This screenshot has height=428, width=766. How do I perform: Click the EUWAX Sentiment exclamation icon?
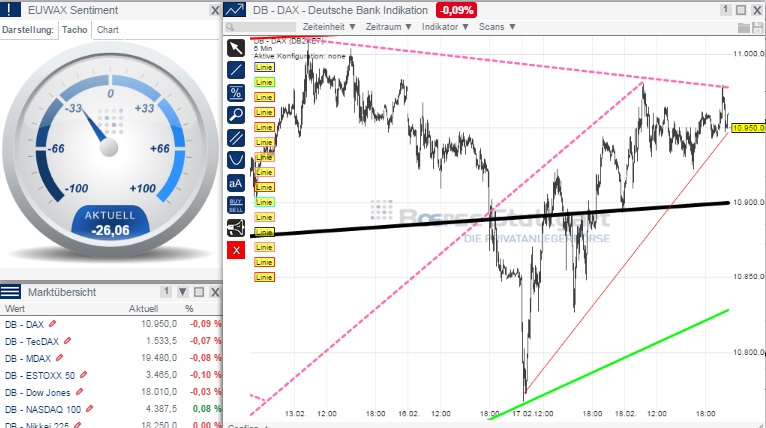coord(10,10)
